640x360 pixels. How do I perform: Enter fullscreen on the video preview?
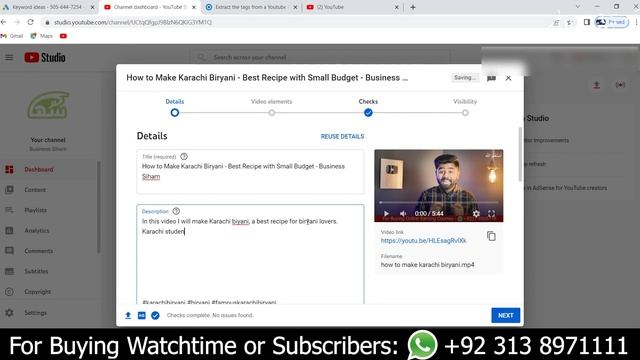pyautogui.click(x=491, y=213)
